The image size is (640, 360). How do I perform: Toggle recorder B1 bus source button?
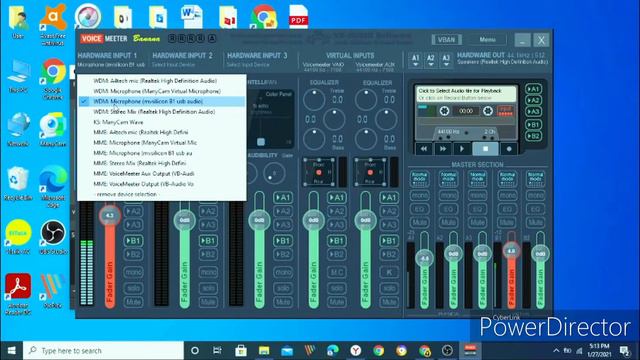tap(533, 124)
